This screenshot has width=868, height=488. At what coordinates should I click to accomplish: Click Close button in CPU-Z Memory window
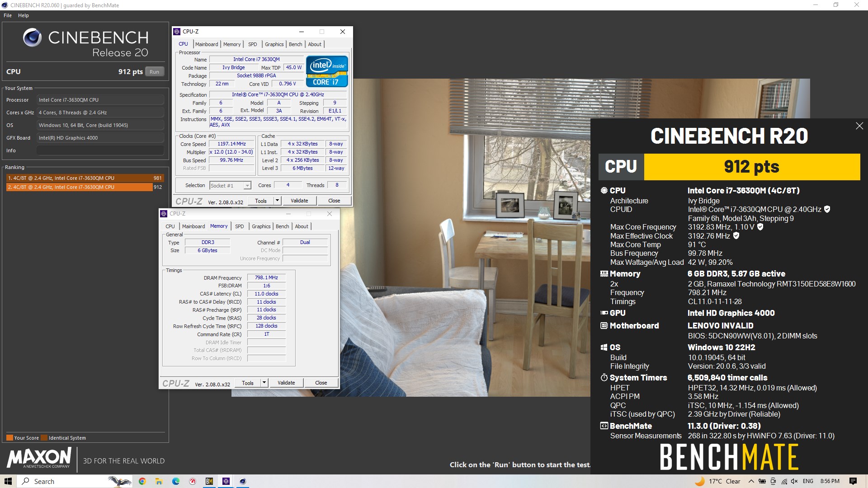[321, 383]
